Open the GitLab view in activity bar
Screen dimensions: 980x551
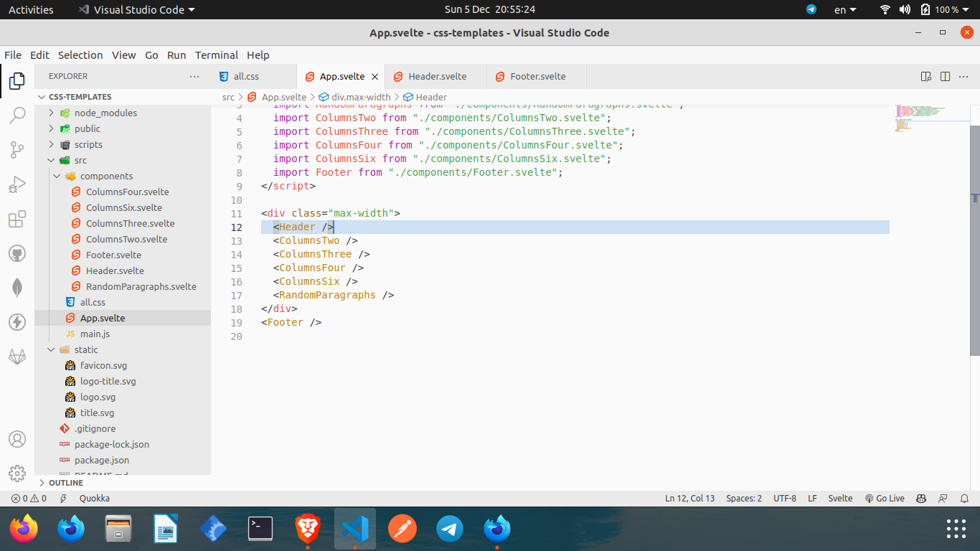(x=17, y=357)
